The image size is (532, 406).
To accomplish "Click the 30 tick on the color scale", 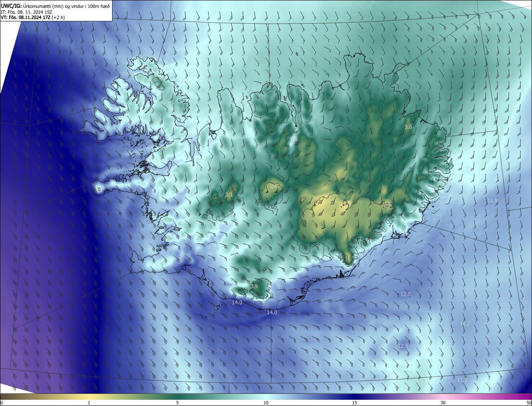I will (x=443, y=403).
